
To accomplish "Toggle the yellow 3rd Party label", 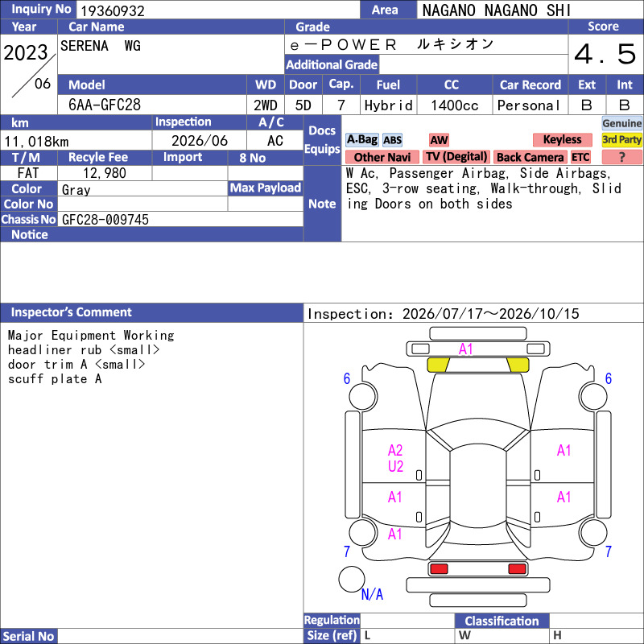I will (621, 140).
